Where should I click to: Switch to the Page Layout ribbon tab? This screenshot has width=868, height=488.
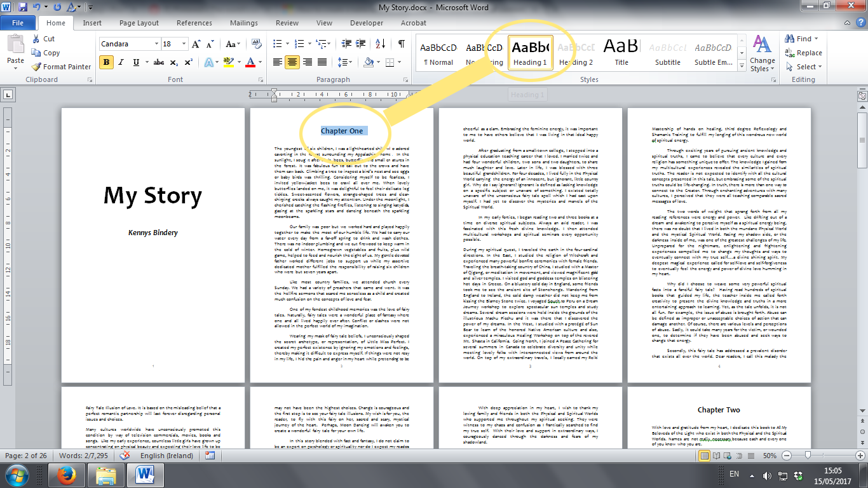[139, 23]
